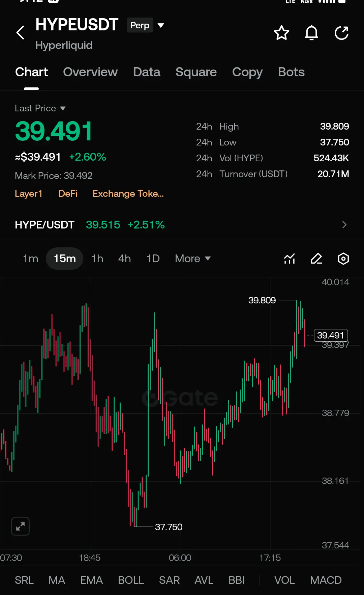This screenshot has height=595, width=364.
Task: Toggle the MACD sub-indicator
Action: point(326,580)
